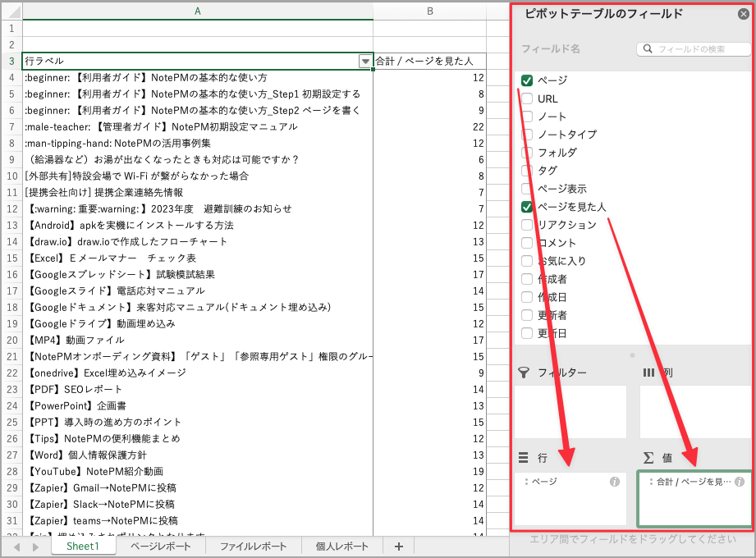Close the pivot table fields pane
The width and height of the screenshot is (756, 558).
(x=744, y=14)
